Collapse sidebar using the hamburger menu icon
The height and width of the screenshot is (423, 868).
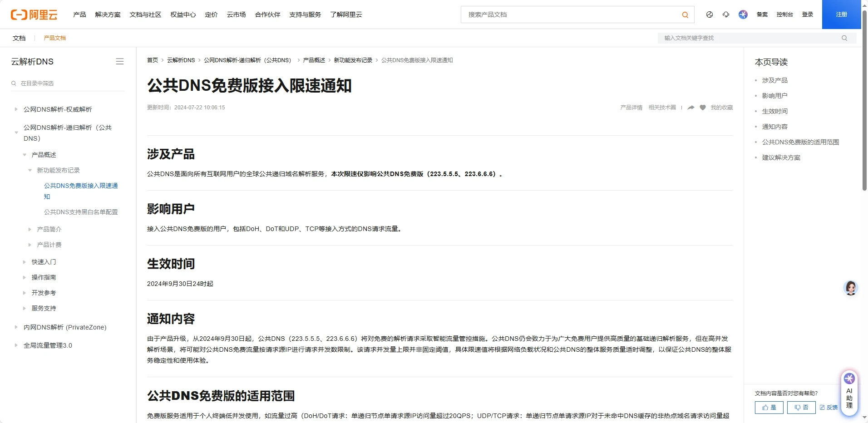tap(120, 61)
